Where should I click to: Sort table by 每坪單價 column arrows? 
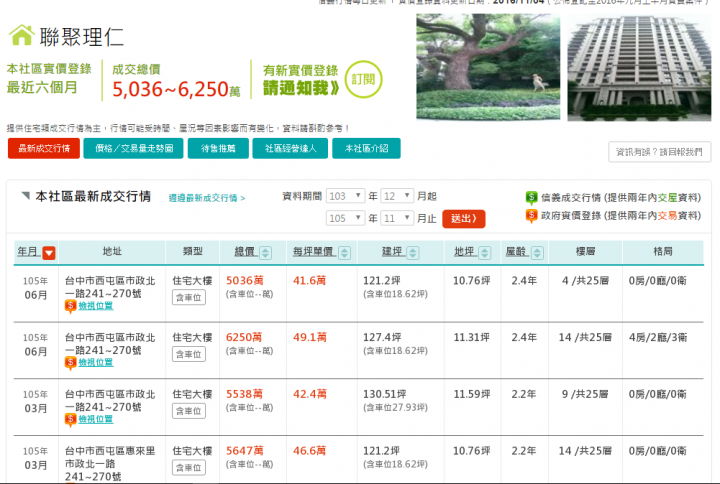[x=344, y=253]
